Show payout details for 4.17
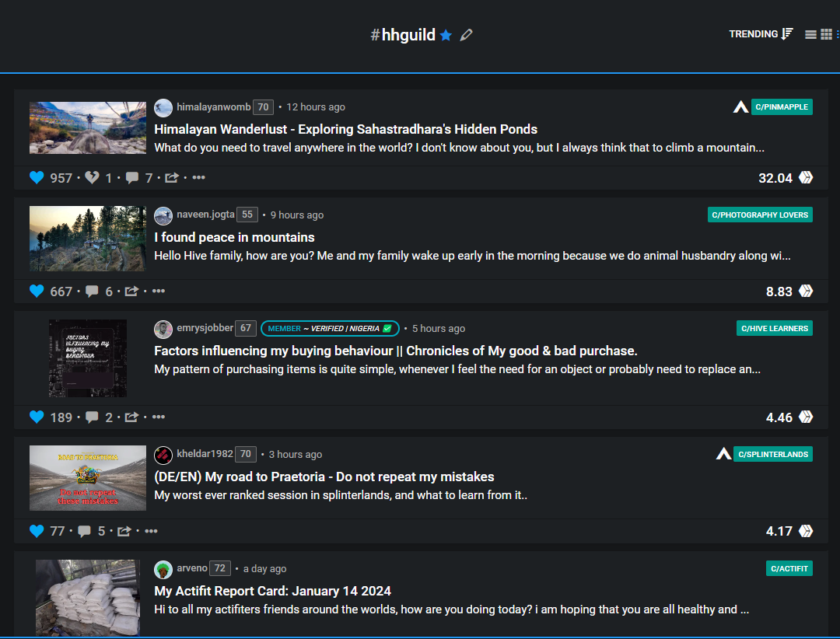The image size is (840, 639). [779, 532]
